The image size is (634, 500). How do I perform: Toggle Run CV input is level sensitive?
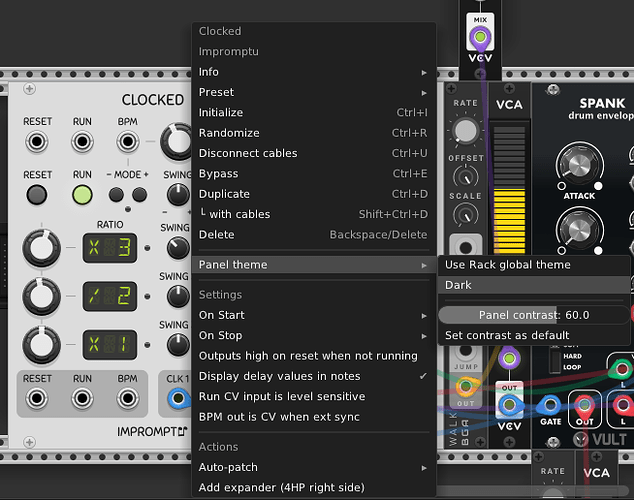click(x=313, y=397)
